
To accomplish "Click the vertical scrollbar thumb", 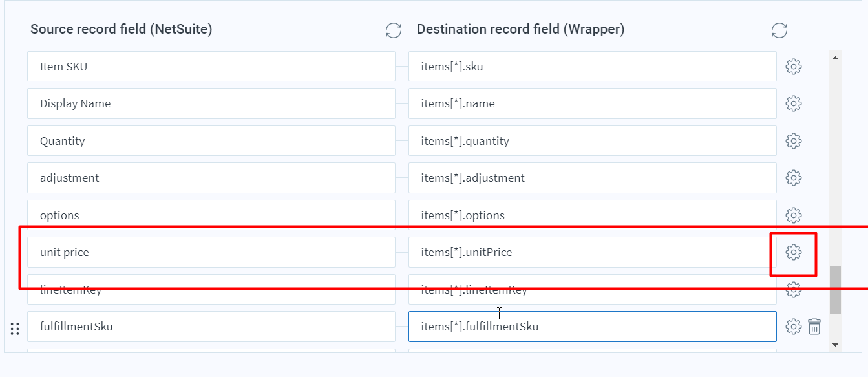I will [x=835, y=290].
